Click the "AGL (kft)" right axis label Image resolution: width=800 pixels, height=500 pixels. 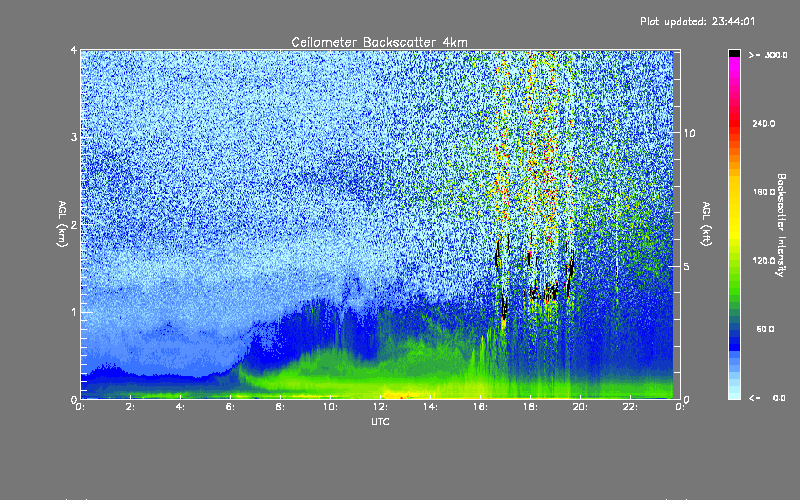point(706,224)
